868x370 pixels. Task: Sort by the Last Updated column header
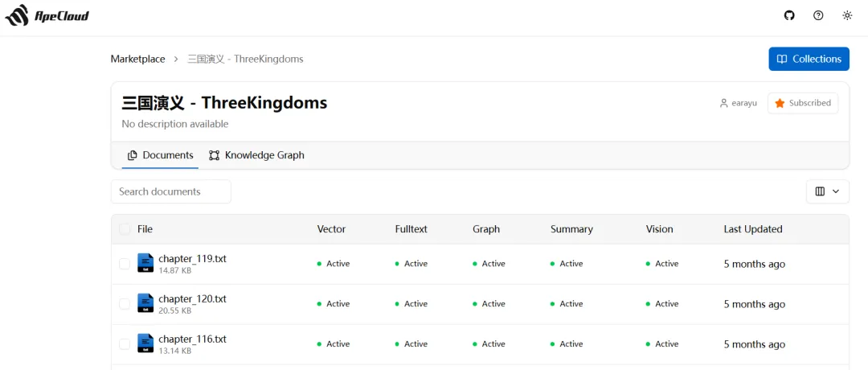(752, 229)
